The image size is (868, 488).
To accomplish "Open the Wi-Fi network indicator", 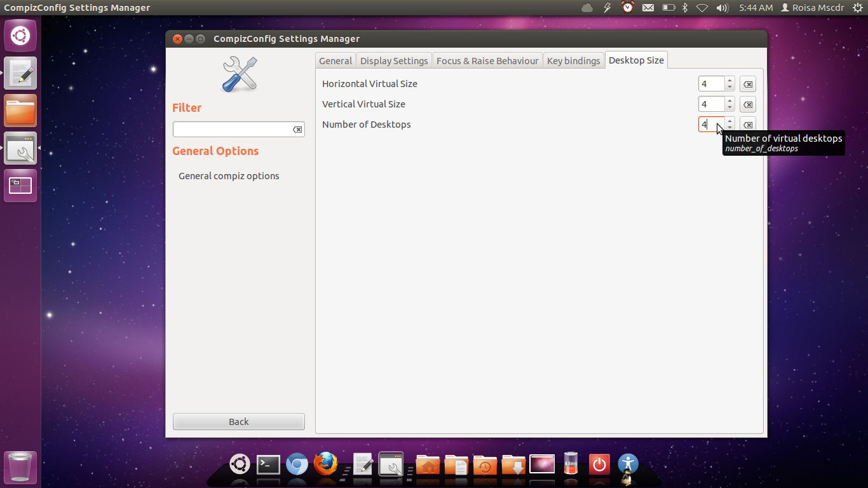I will [x=702, y=8].
